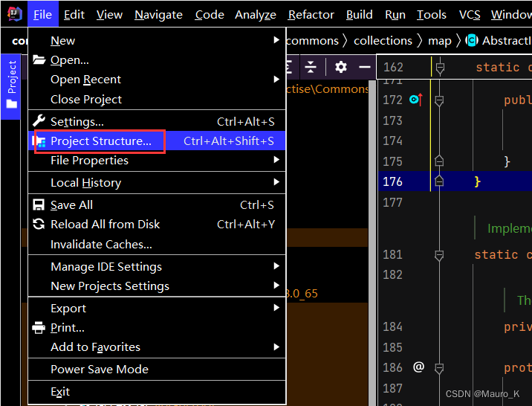Screen dimensions: 532x406
Task: Open Project Structure from the File menu
Action: [101, 141]
